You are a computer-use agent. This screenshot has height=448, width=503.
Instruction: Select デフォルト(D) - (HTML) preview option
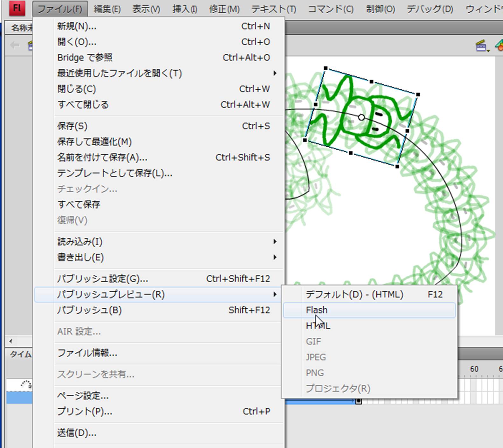tap(354, 294)
